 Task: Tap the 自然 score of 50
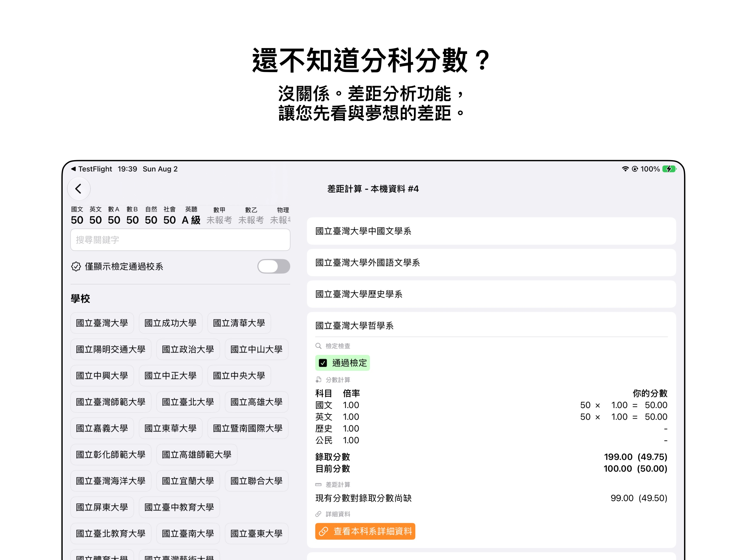click(151, 220)
